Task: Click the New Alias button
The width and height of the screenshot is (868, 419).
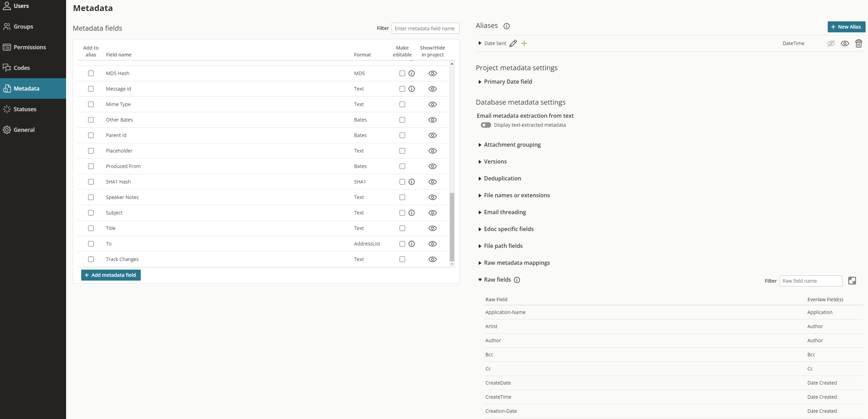Action: 846,27
